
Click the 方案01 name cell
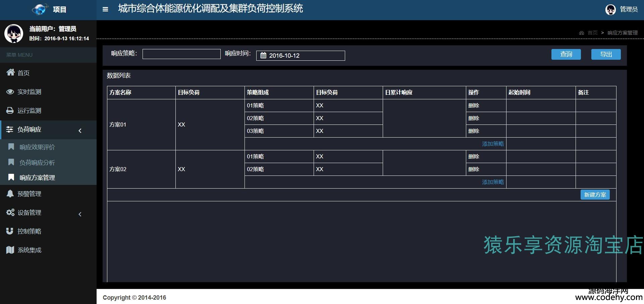click(141, 124)
